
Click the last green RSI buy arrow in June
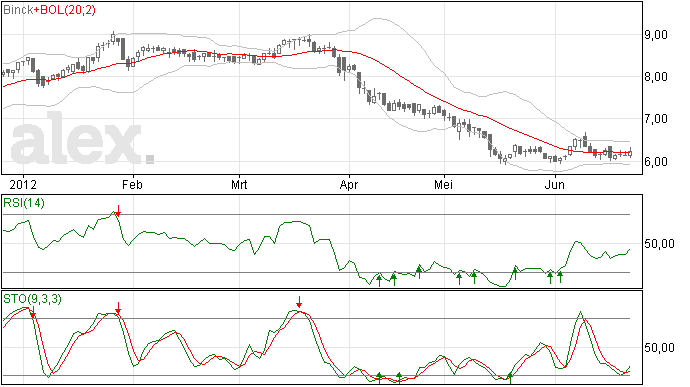[x=560, y=277]
